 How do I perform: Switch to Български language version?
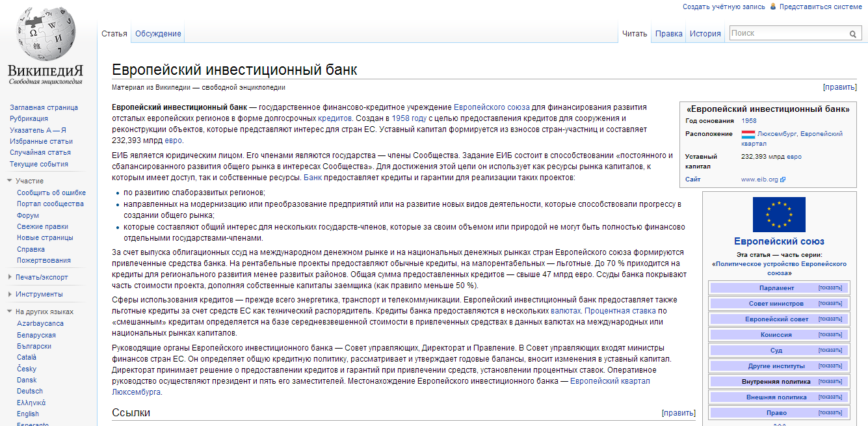tap(34, 346)
